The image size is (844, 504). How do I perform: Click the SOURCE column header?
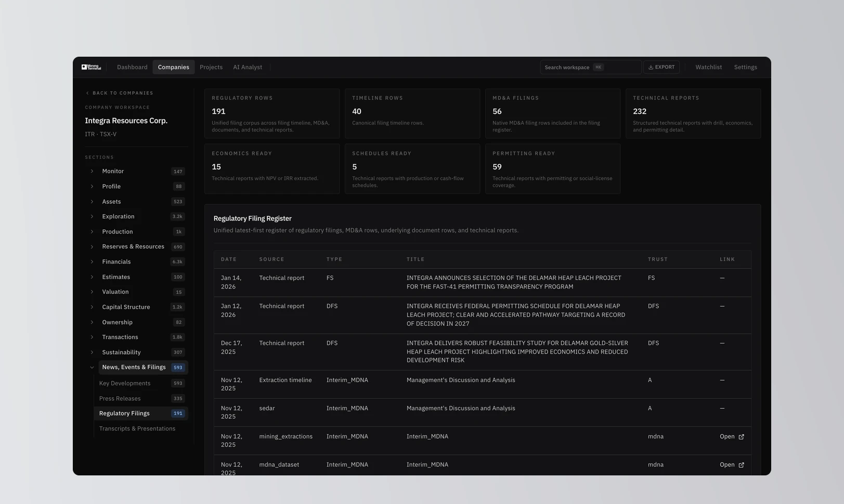[x=272, y=260]
